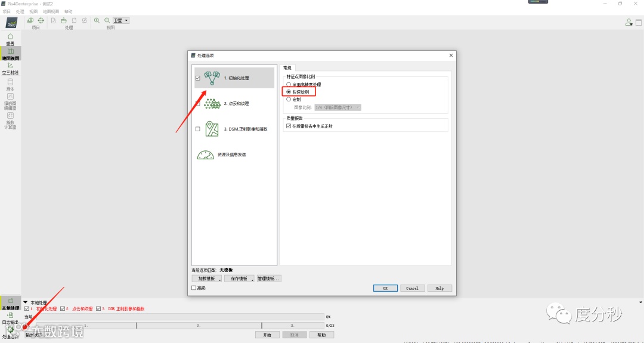Viewport: 644px width, 343px height.
Task: Toggle 在质量报告中生成正射 checkbox
Action: pyautogui.click(x=289, y=126)
